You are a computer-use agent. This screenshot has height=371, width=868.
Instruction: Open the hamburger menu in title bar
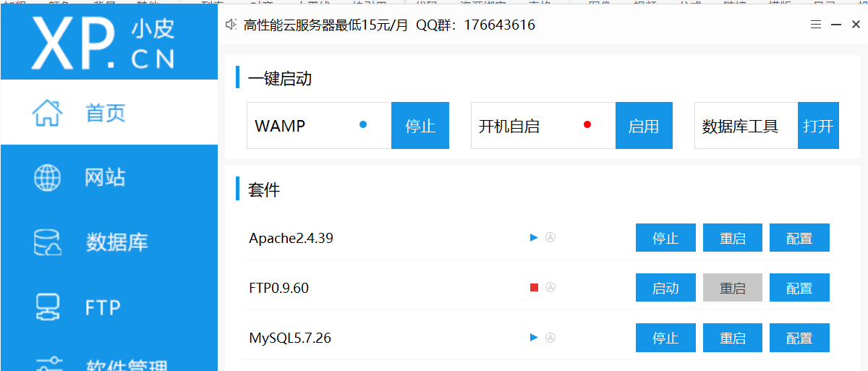point(816,25)
